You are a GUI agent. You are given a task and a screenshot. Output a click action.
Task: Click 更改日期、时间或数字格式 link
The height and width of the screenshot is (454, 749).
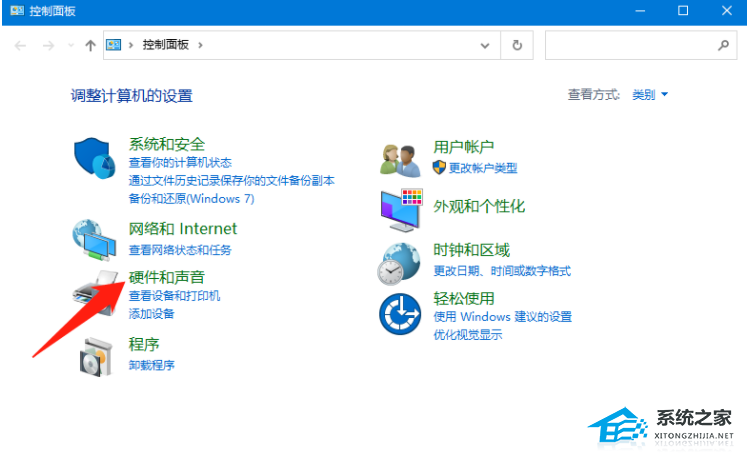click(502, 271)
